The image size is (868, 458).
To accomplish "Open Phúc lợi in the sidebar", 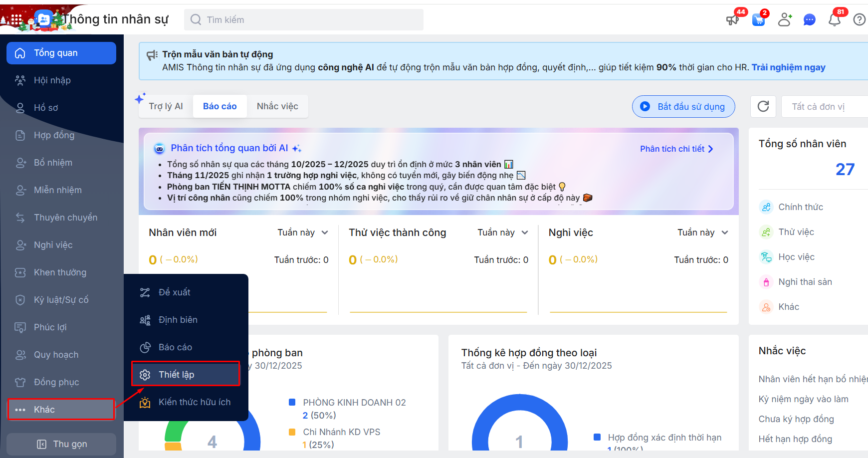I will click(x=61, y=327).
